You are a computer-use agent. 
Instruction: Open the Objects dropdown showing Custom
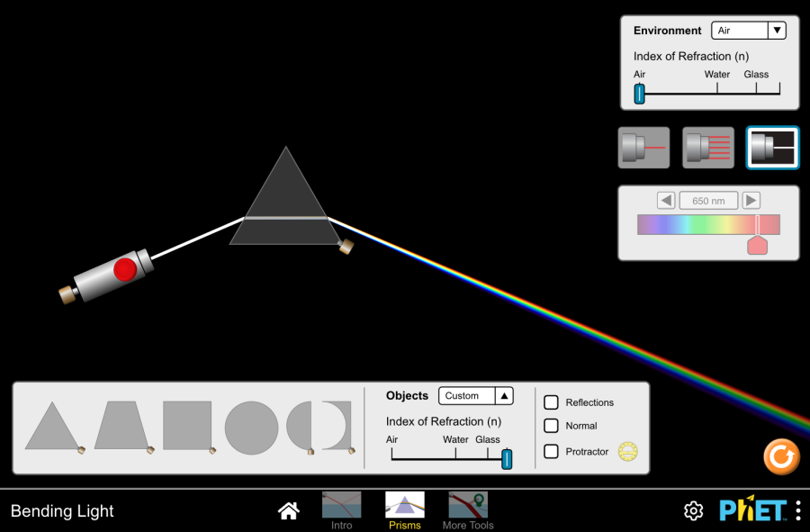click(x=475, y=395)
